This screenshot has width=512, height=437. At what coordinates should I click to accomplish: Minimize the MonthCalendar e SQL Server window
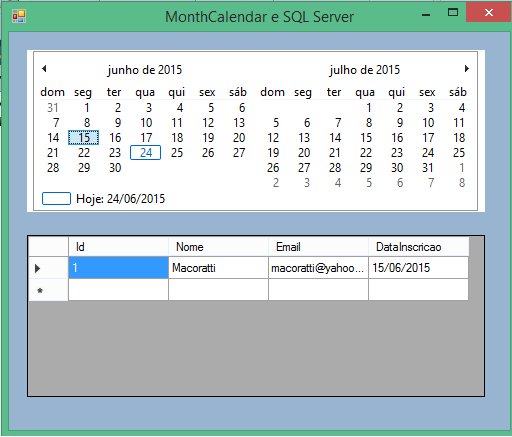[x=426, y=14]
